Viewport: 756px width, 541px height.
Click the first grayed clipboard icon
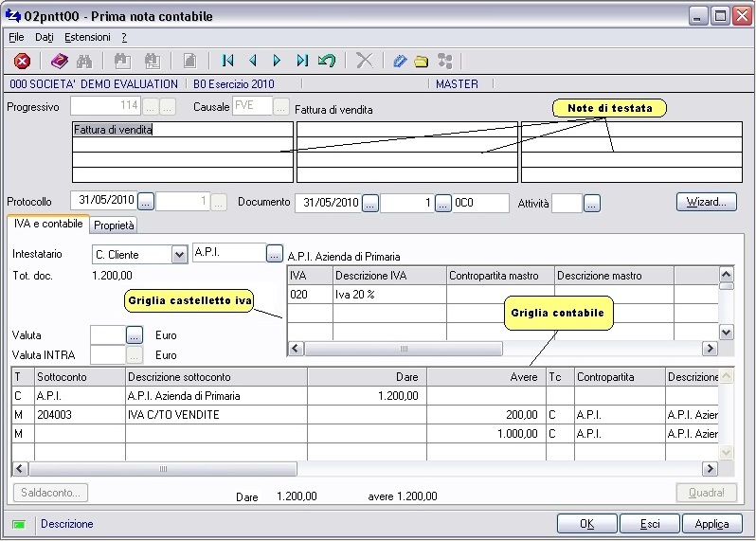pyautogui.click(x=122, y=62)
